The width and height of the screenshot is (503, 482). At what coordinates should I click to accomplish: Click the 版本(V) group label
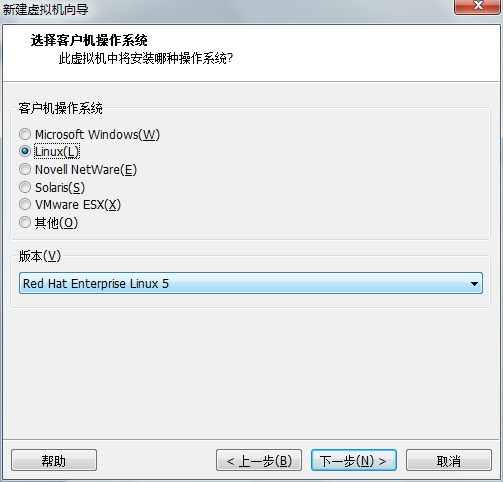tap(40, 256)
